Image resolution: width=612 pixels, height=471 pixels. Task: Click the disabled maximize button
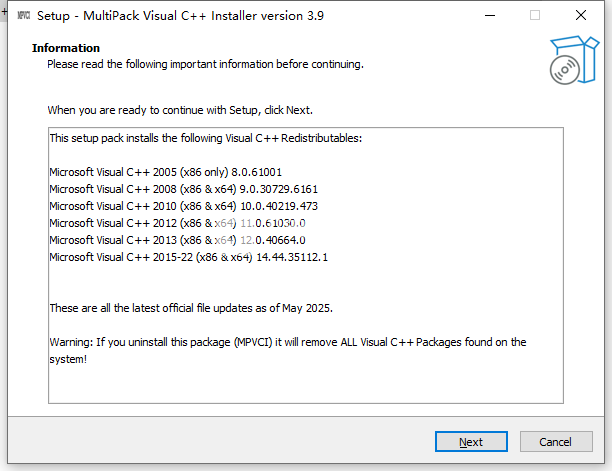tap(535, 15)
